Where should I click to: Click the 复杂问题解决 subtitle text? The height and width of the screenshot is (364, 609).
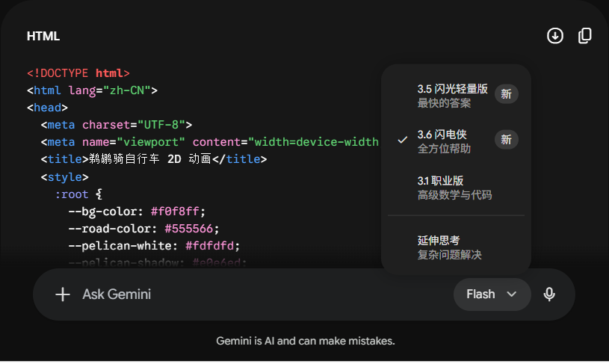[449, 255]
